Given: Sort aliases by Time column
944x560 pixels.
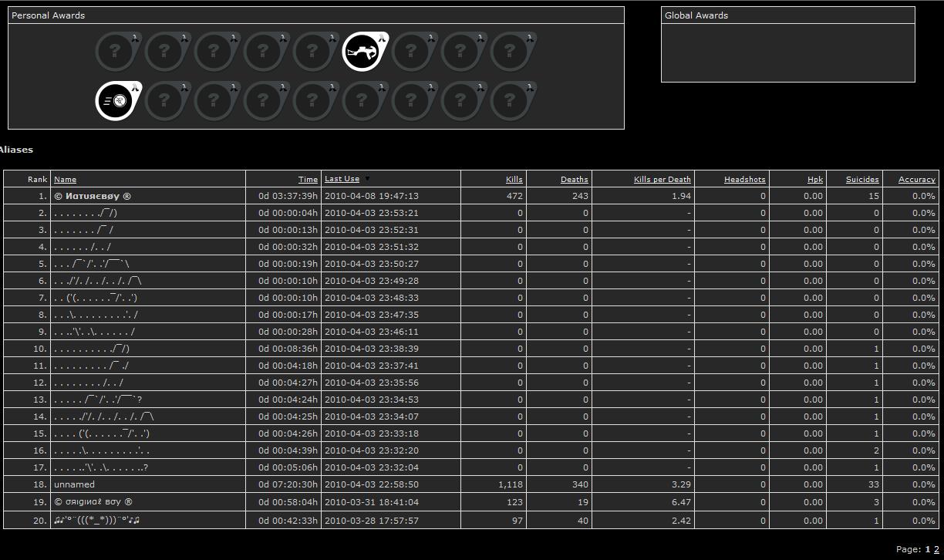Looking at the screenshot, I should pyautogui.click(x=308, y=180).
